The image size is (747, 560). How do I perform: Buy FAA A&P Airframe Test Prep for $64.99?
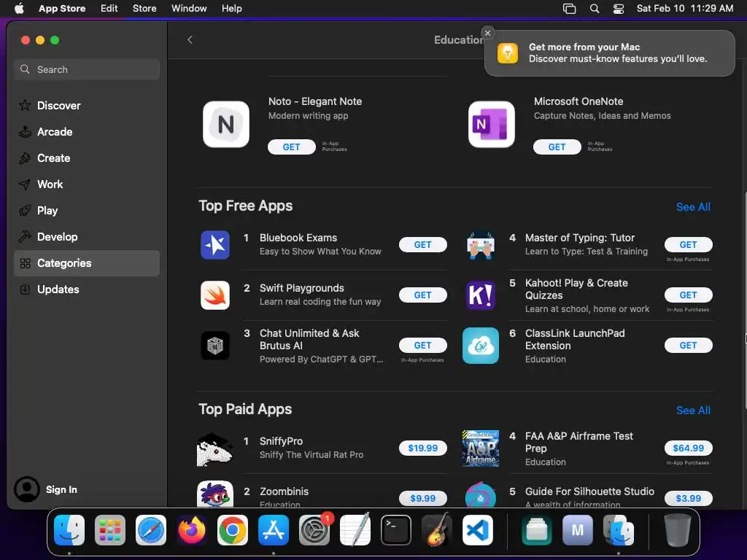pos(689,448)
